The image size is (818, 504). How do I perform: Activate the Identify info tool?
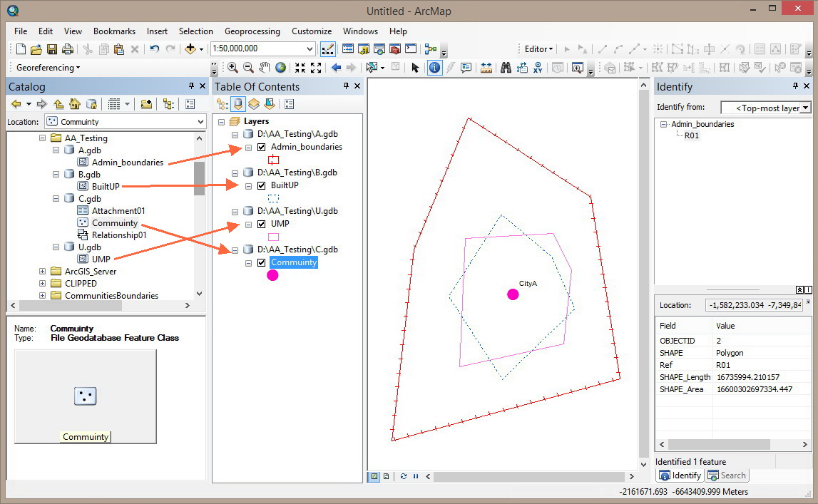[x=434, y=68]
